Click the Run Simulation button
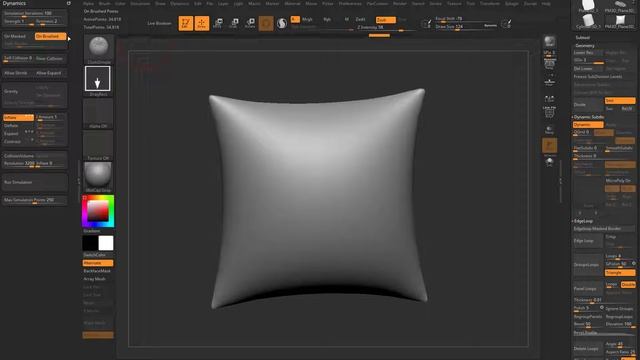The width and height of the screenshot is (640, 360). pyautogui.click(x=35, y=182)
